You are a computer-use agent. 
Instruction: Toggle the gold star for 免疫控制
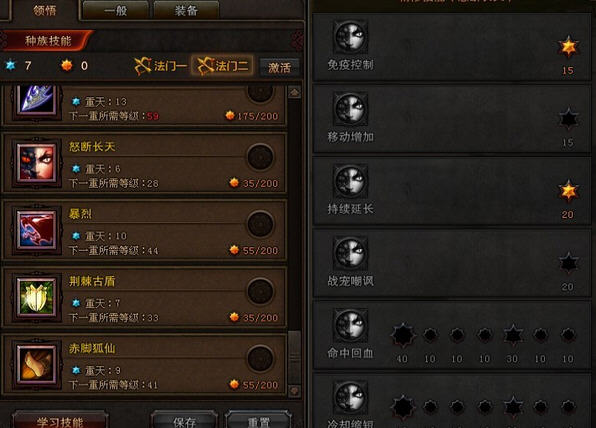click(x=568, y=47)
